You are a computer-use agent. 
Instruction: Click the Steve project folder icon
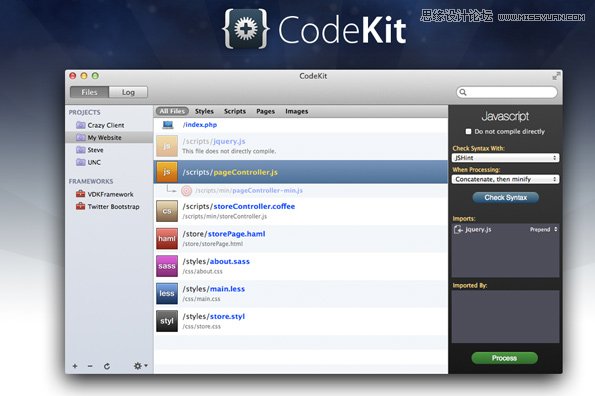80,150
